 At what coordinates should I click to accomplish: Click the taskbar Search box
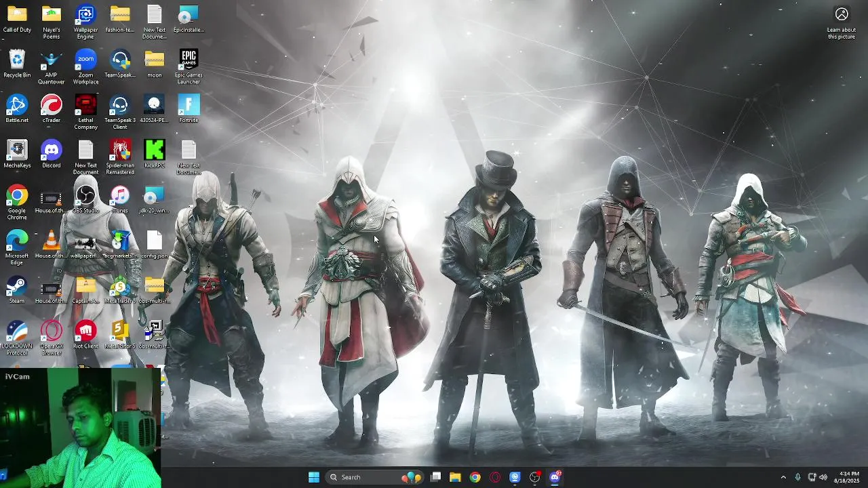375,477
